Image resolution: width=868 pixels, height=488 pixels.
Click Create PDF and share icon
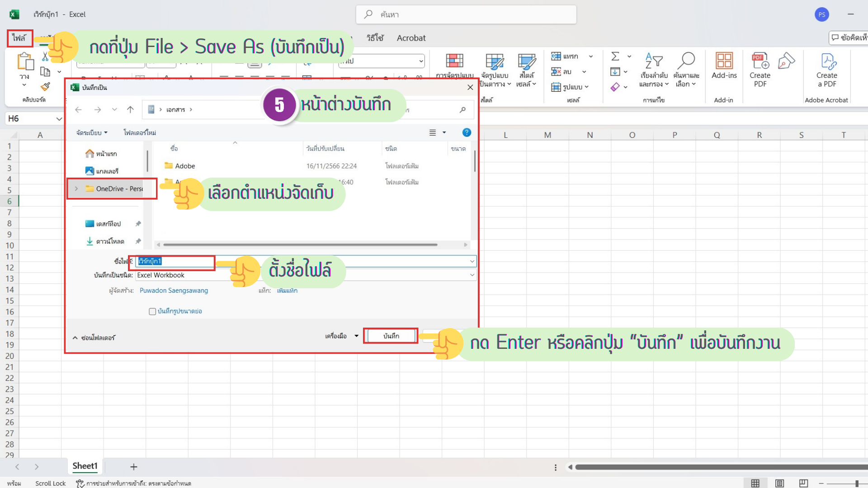click(787, 61)
